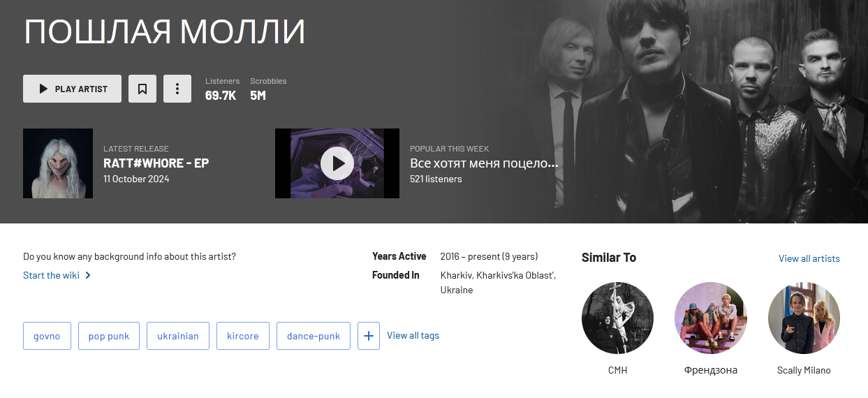
Task: Open the Scally Milano similar artist avatar
Action: coord(804,318)
